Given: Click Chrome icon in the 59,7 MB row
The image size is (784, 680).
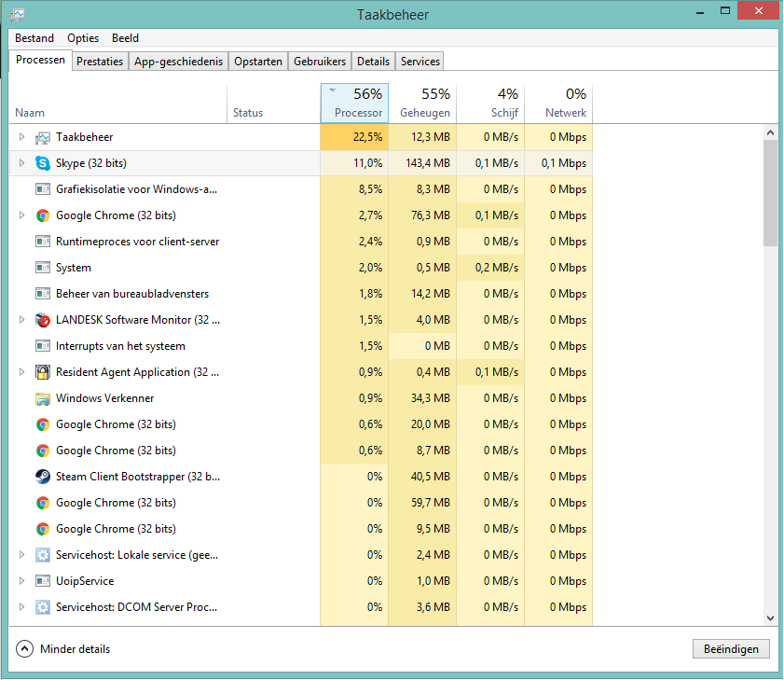Looking at the screenshot, I should pos(43,503).
